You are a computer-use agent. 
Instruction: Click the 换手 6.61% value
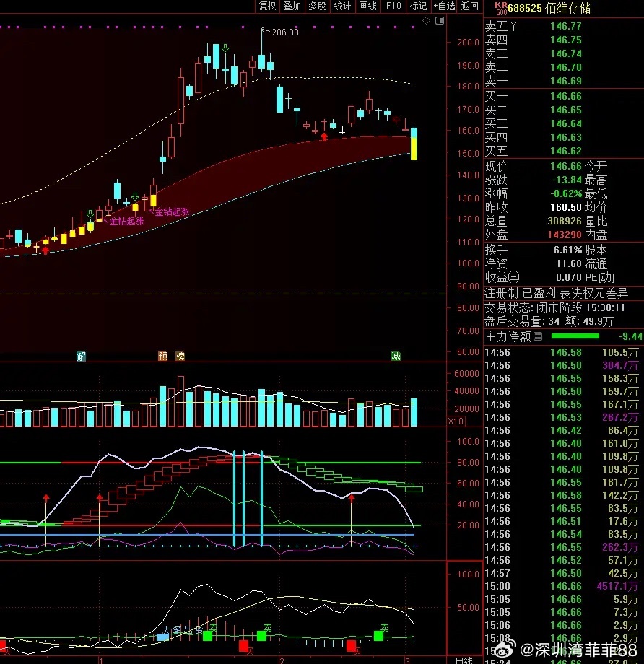pos(567,250)
